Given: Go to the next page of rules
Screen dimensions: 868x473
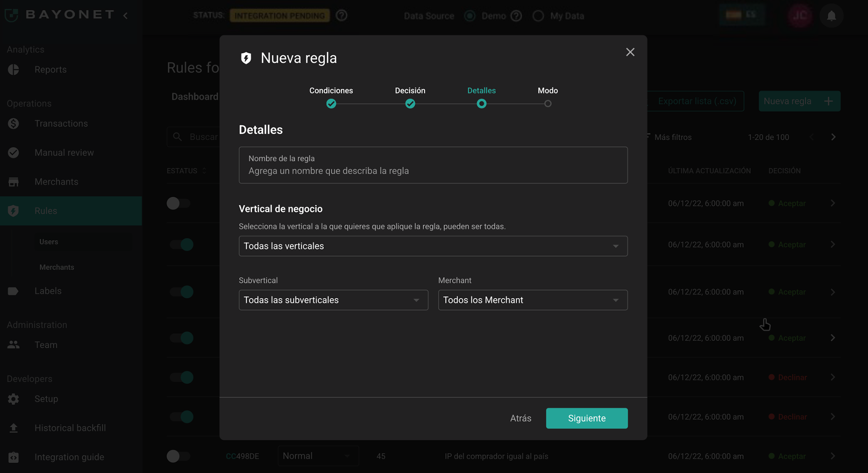Looking at the screenshot, I should click(x=833, y=137).
